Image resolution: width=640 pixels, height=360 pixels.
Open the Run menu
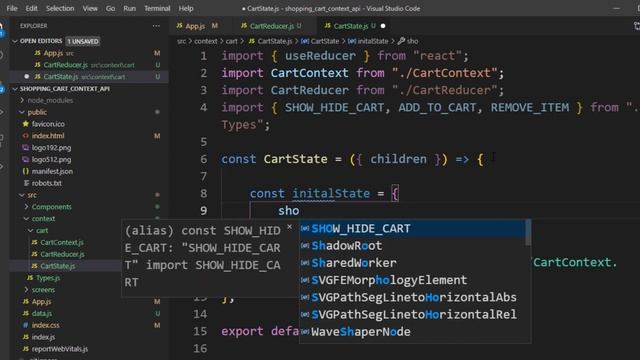tap(129, 8)
